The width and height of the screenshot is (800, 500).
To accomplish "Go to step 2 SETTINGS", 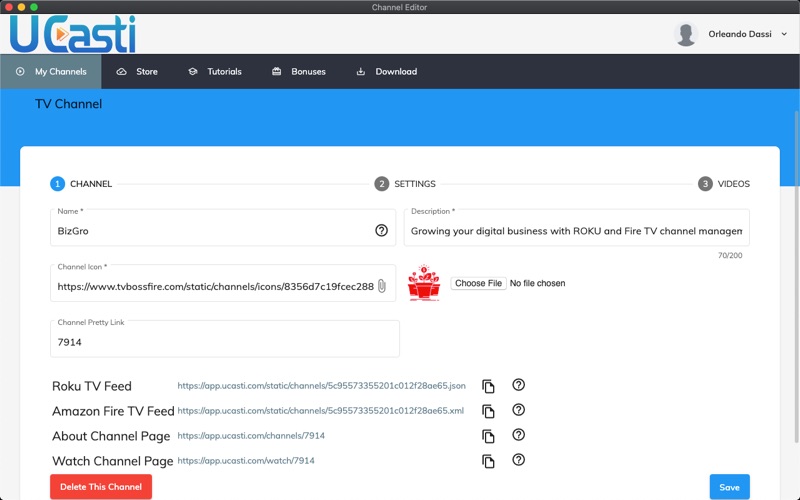I will click(x=405, y=184).
